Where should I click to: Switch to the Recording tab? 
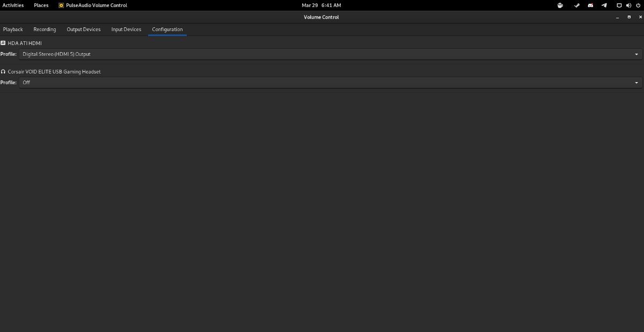click(45, 29)
